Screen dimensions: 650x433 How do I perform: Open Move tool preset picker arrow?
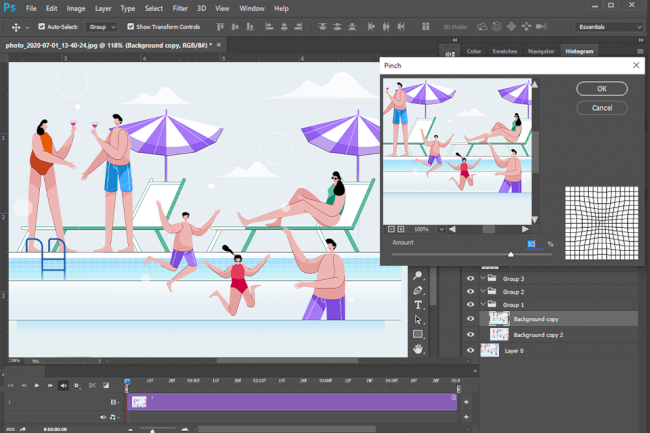[x=27, y=27]
